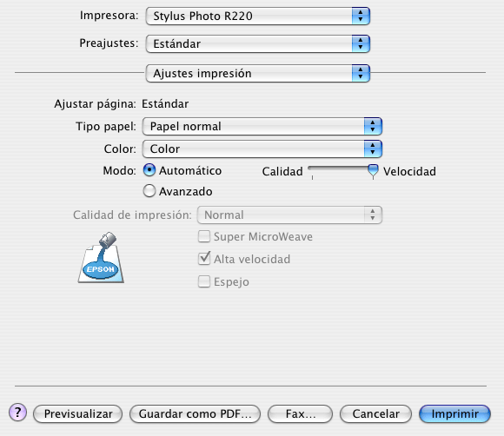
Task: Open the Papel normal paper type dropdown
Action: pos(262,126)
